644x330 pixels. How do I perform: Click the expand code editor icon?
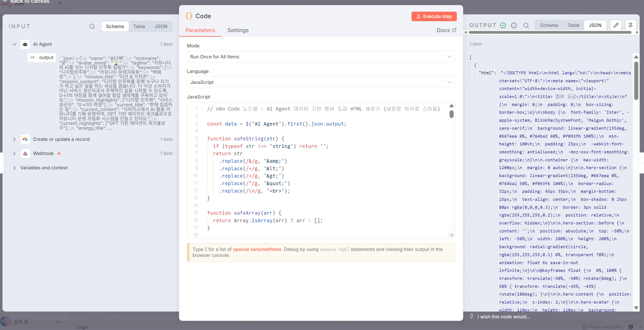click(x=452, y=235)
